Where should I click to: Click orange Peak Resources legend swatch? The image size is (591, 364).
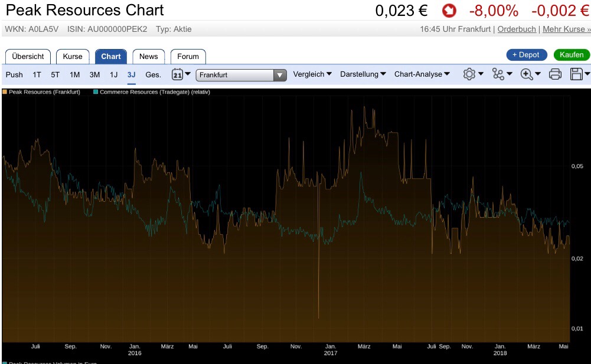[5, 91]
